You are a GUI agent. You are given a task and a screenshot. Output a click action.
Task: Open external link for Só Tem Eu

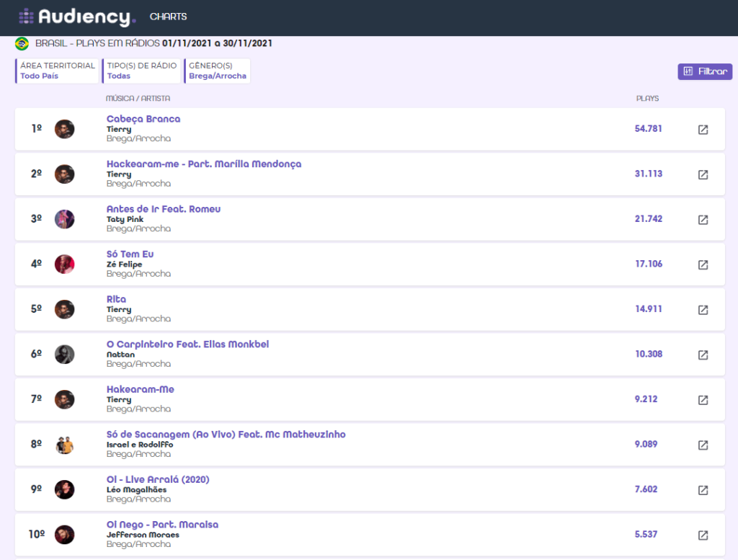coord(703,265)
